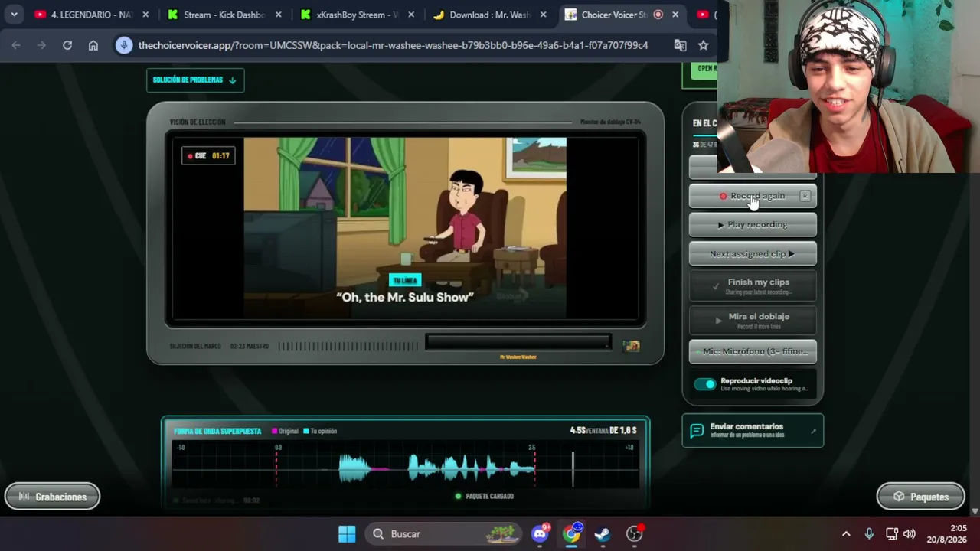Go to the browser home page
The width and height of the screenshot is (980, 551).
(93, 45)
